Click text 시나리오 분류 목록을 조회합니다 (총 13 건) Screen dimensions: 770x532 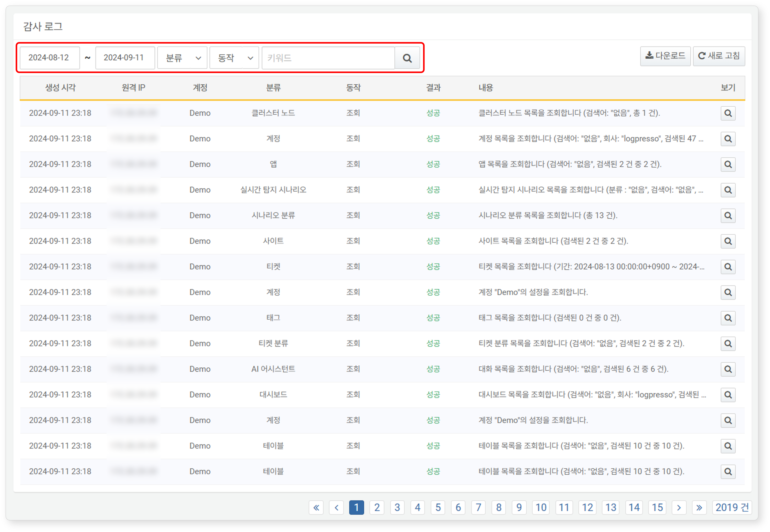pyautogui.click(x=548, y=216)
